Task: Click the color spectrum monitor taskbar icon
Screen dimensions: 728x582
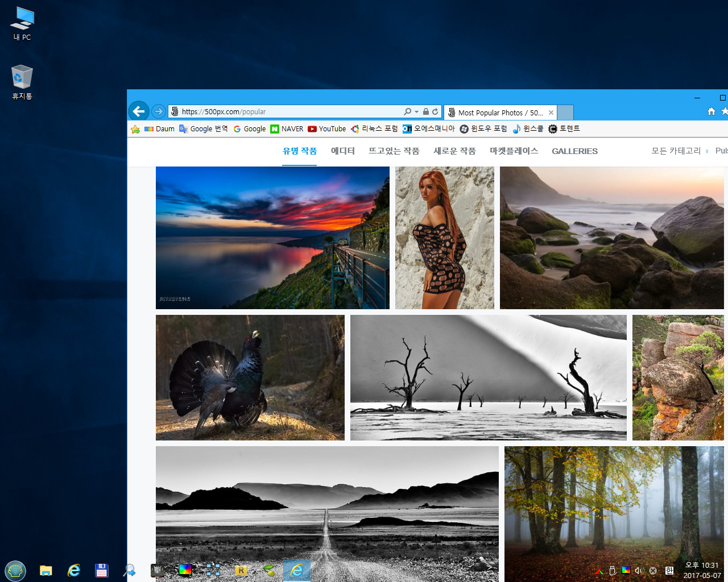Action: 185,570
